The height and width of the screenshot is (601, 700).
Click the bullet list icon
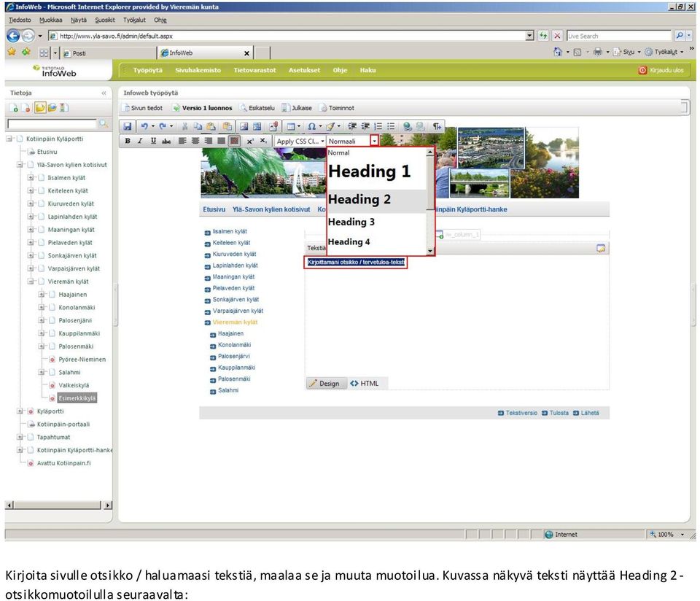coord(391,126)
